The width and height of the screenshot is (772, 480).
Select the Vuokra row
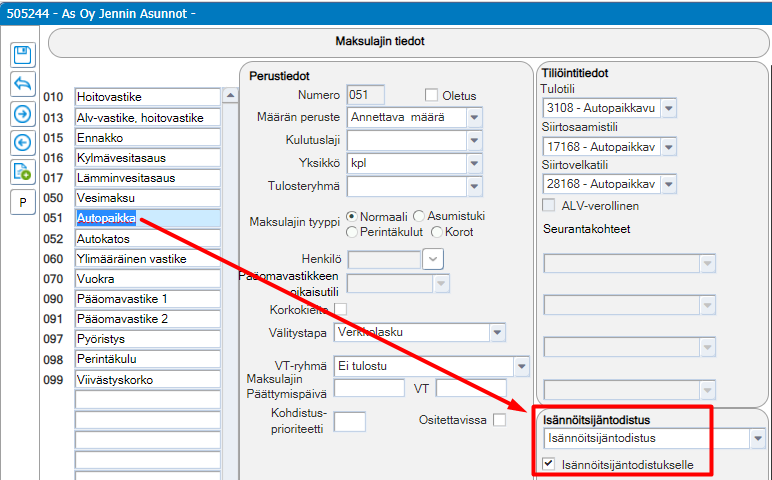[x=147, y=279]
